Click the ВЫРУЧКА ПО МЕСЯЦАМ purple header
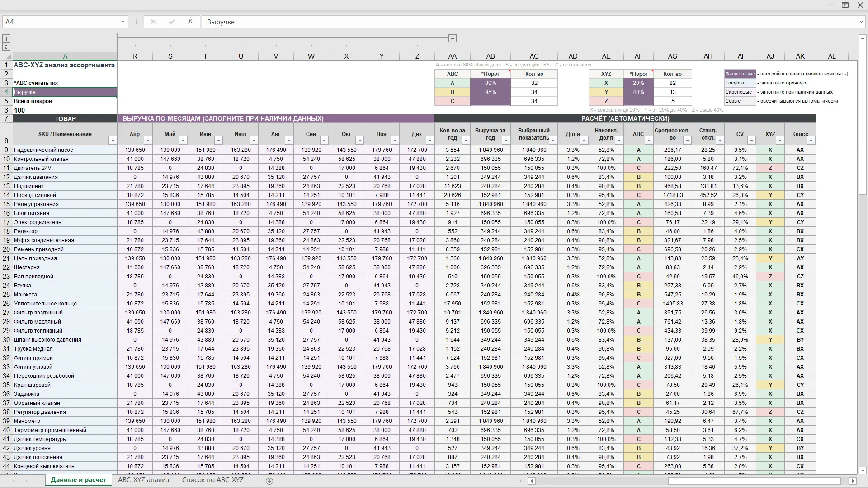This screenshot has width=868, height=488. [x=276, y=118]
